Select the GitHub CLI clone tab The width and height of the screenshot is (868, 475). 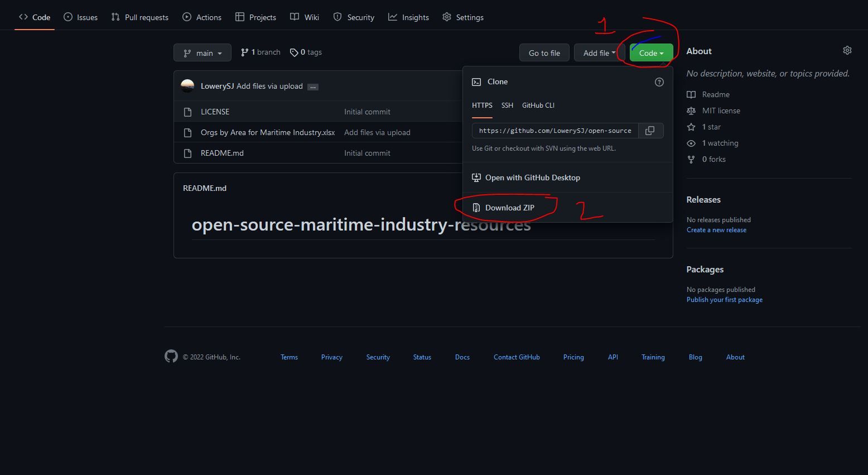point(538,105)
